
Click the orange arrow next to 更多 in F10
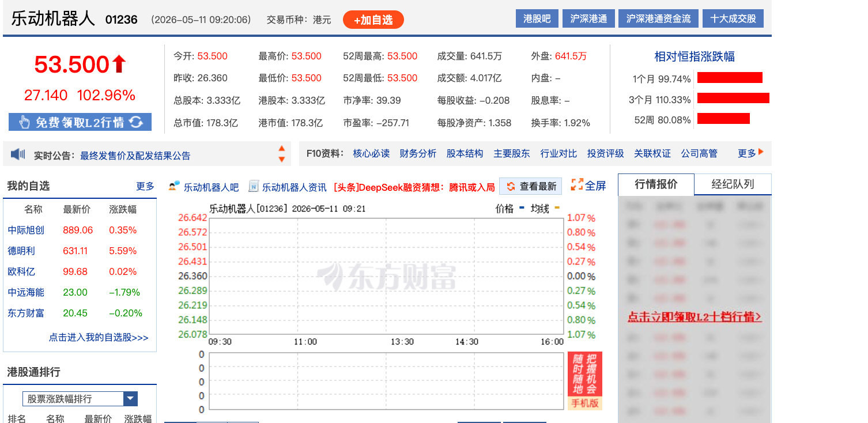761,152
